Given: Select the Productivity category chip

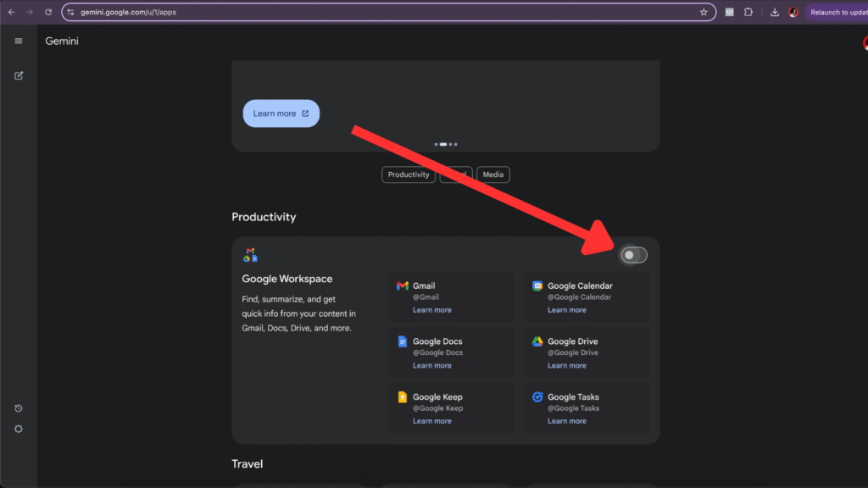Looking at the screenshot, I should click(409, 175).
